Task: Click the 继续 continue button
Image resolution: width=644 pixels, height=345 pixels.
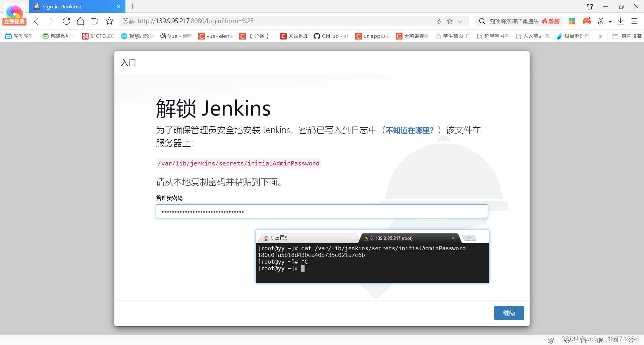Action: point(509,313)
